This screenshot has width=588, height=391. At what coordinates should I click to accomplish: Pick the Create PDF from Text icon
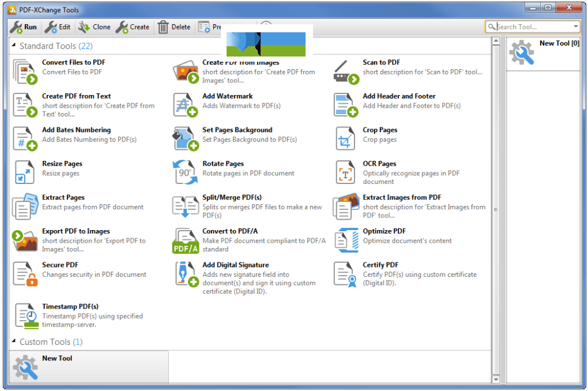coord(25,106)
